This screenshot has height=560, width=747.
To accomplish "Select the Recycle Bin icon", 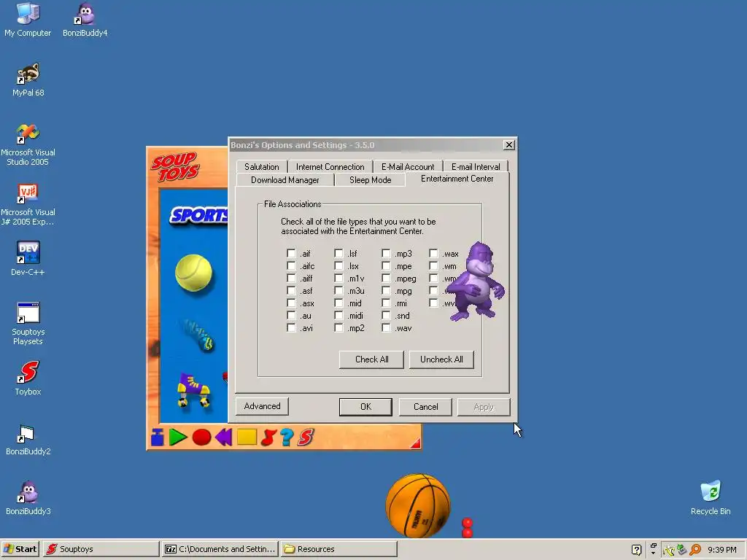I will (711, 498).
